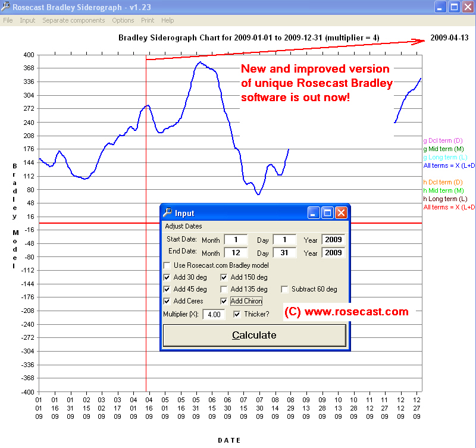The width and height of the screenshot is (476, 448).
Task: Open the Options menu
Action: 123,20
